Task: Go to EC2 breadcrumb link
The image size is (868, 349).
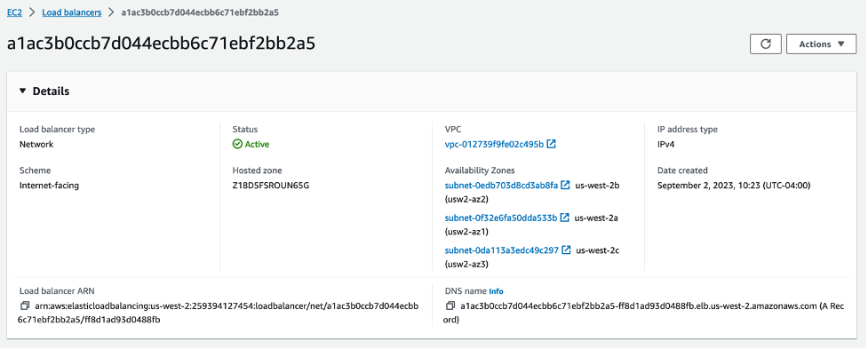Action: 14,12
